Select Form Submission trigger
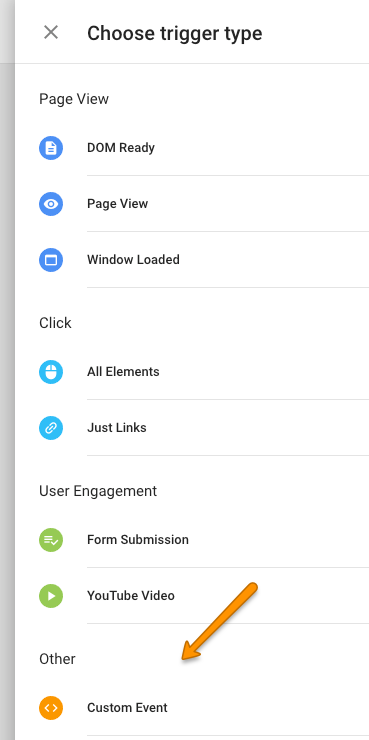 pos(204,540)
